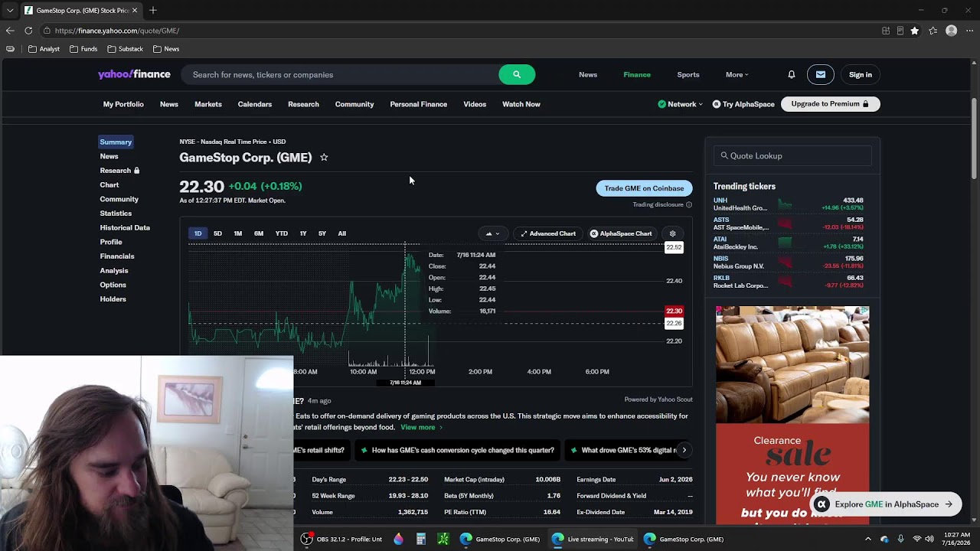Image resolution: width=980 pixels, height=551 pixels.
Task: Click cash conversion cycle question chip
Action: [457, 450]
